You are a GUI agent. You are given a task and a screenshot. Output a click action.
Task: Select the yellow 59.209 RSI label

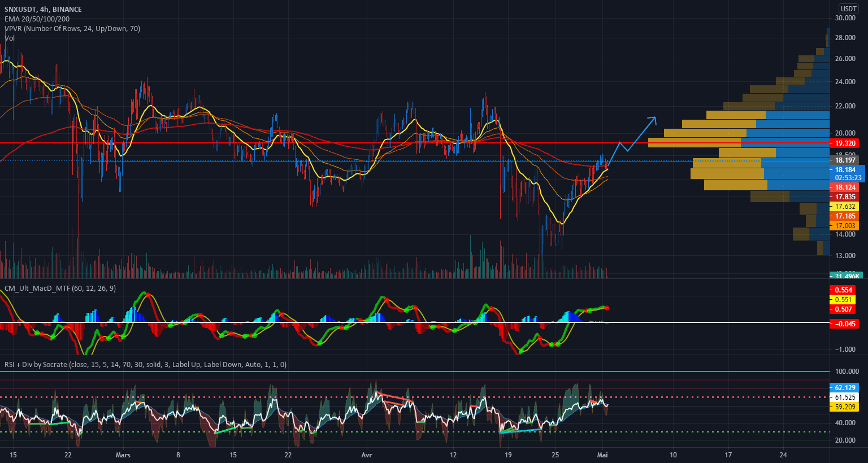point(844,407)
